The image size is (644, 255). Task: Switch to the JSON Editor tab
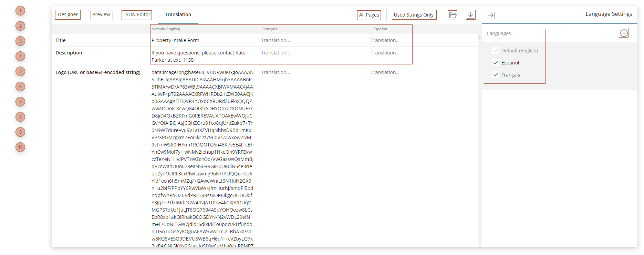[x=137, y=15]
